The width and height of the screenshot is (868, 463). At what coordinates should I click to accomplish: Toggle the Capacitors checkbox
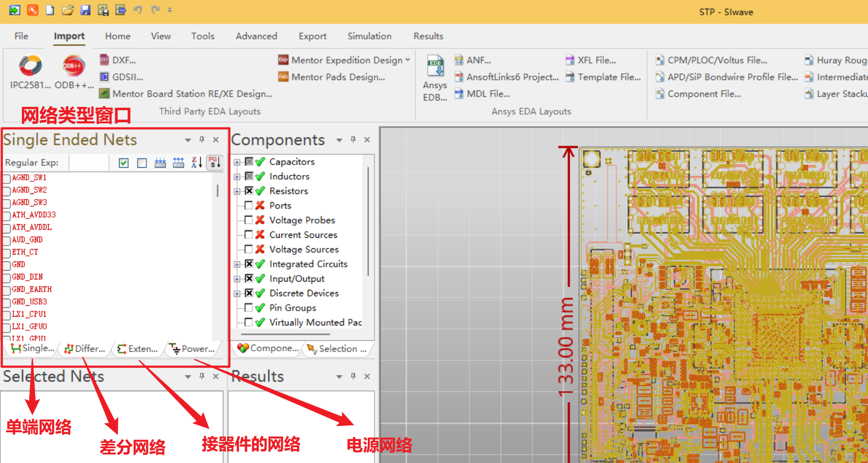coord(249,162)
